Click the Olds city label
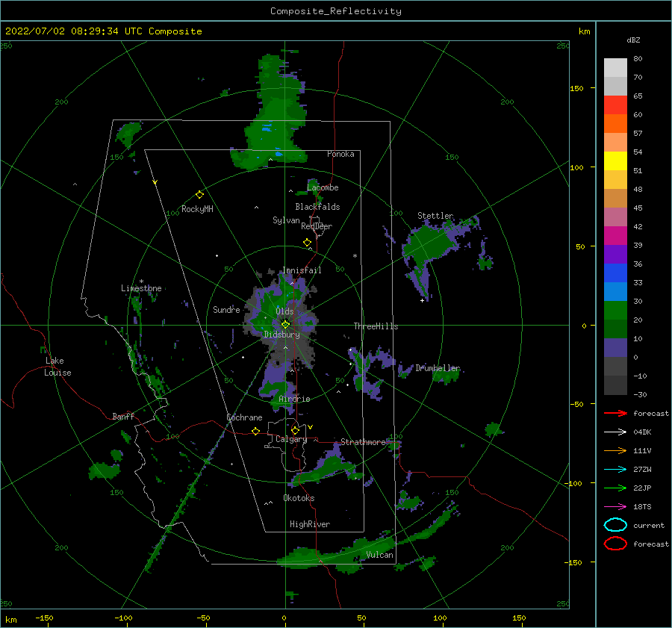The width and height of the screenshot is (672, 628). [x=284, y=311]
